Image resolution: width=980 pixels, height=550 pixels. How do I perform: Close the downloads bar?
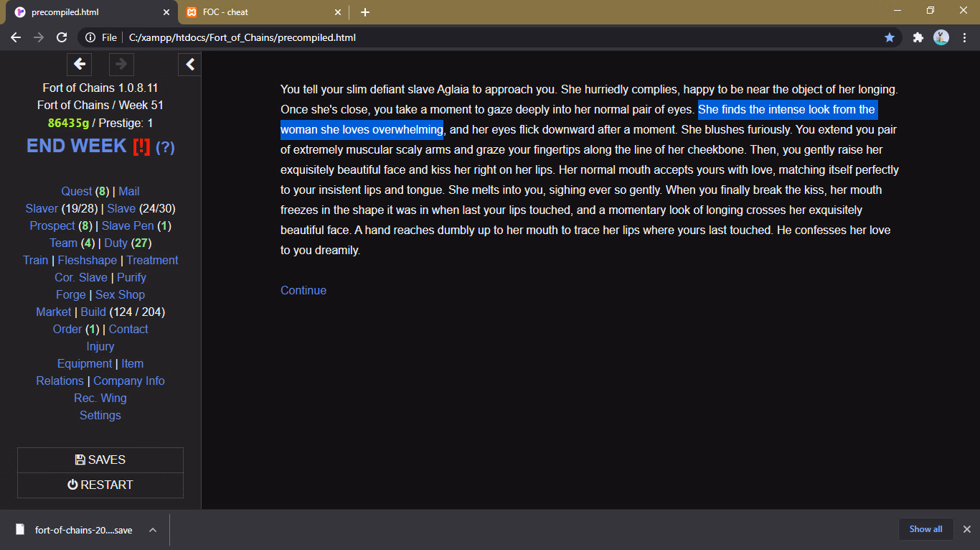click(x=966, y=529)
